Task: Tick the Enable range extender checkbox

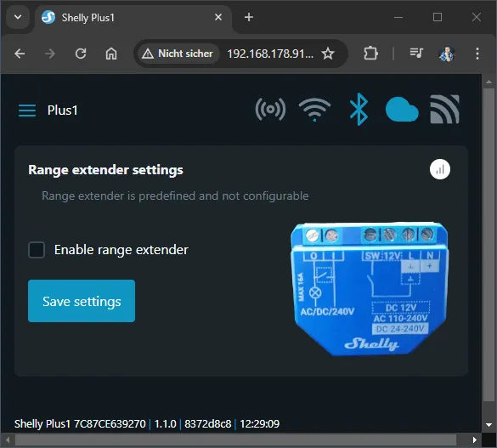Action: click(x=37, y=250)
